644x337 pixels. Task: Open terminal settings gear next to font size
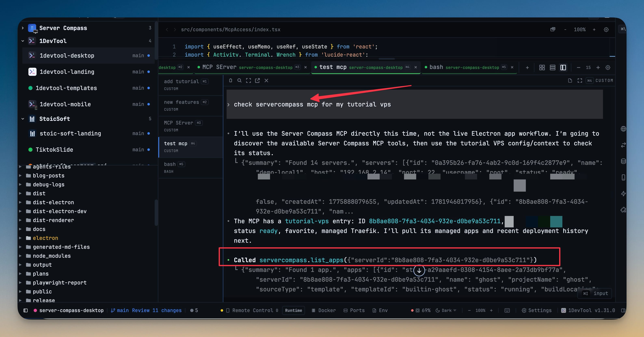[x=608, y=68]
